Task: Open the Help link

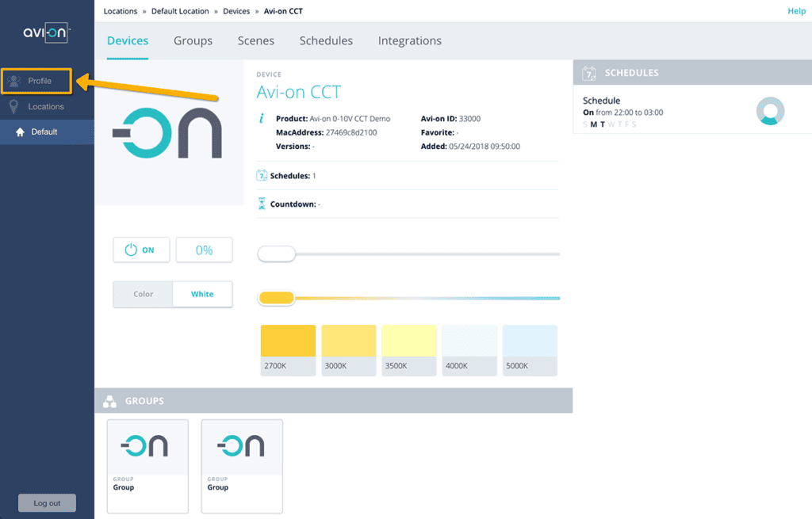Action: pos(796,11)
